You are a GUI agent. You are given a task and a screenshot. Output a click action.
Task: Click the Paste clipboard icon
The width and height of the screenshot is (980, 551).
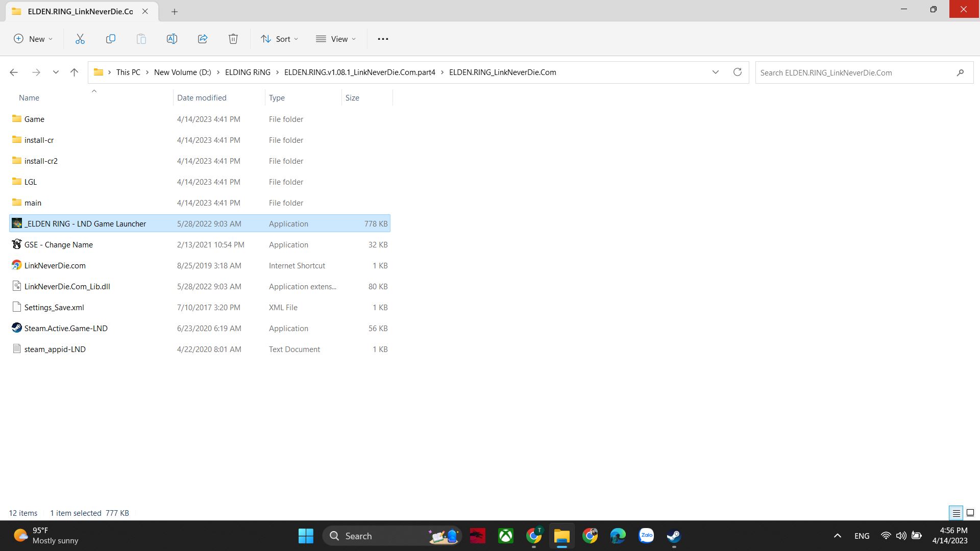point(141,39)
